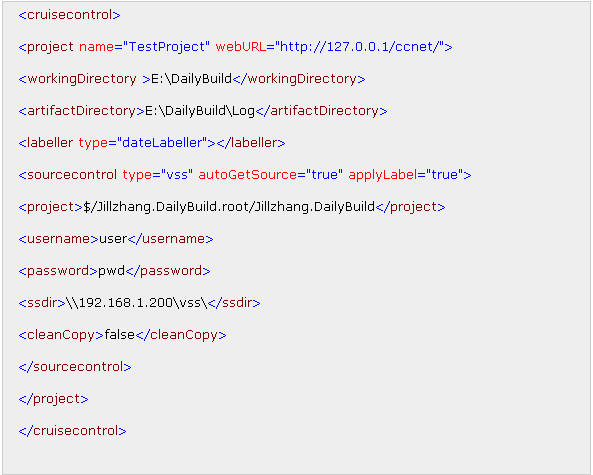Click the autoGetSource attribute name

(x=248, y=175)
